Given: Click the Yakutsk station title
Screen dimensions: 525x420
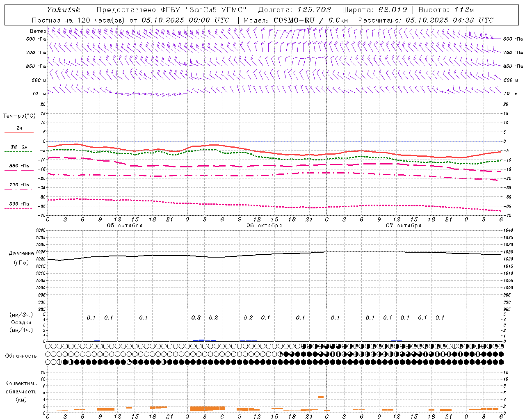Looking at the screenshot, I should coord(63,10).
